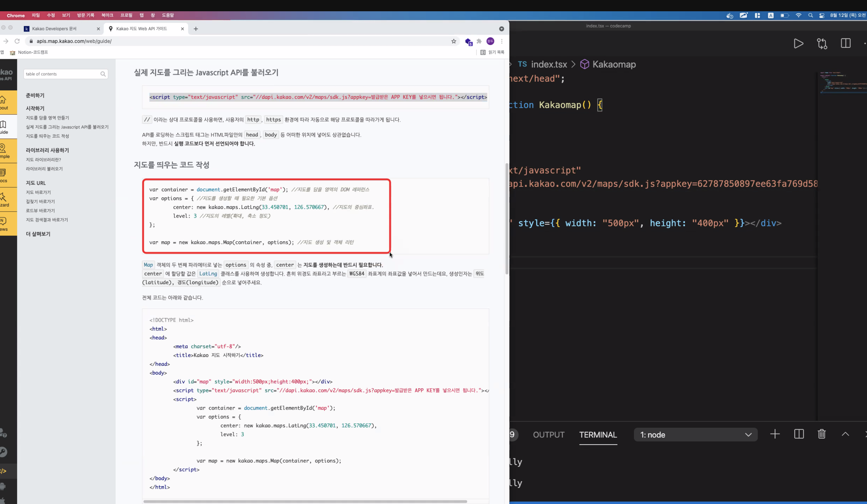
Task: Kill terminal with the trash icon
Action: [822, 434]
